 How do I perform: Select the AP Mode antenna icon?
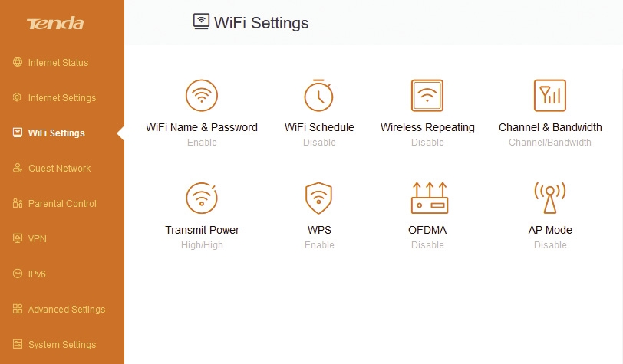[x=550, y=198]
